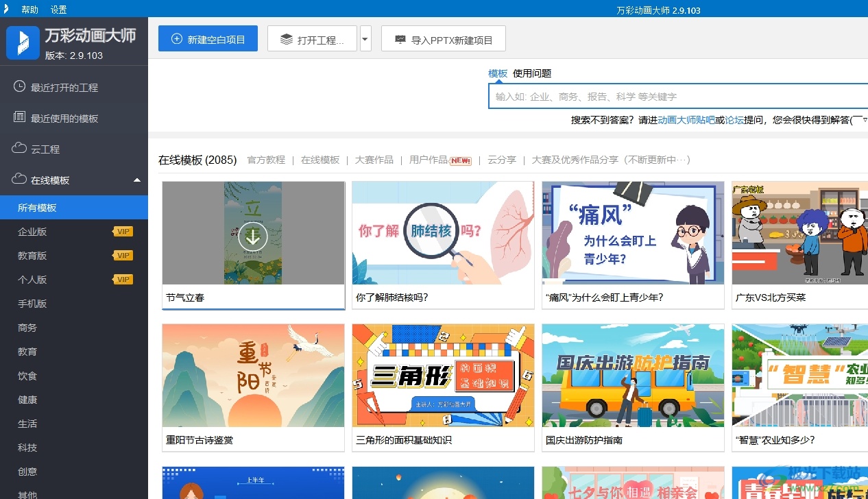Image resolution: width=868 pixels, height=499 pixels.
Task: Open the 七夕 相亲会 template thumbnail
Action: (633, 483)
